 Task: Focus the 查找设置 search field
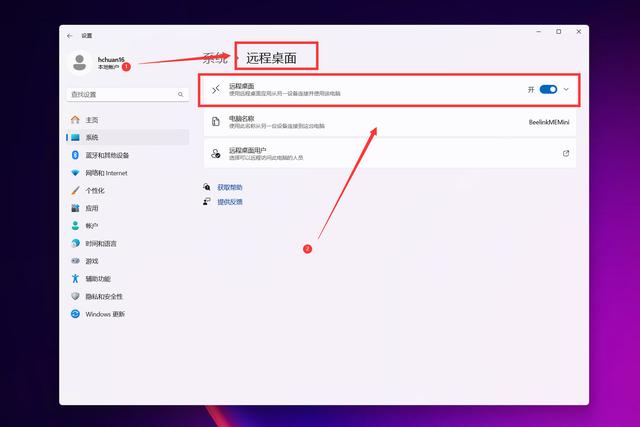127,94
